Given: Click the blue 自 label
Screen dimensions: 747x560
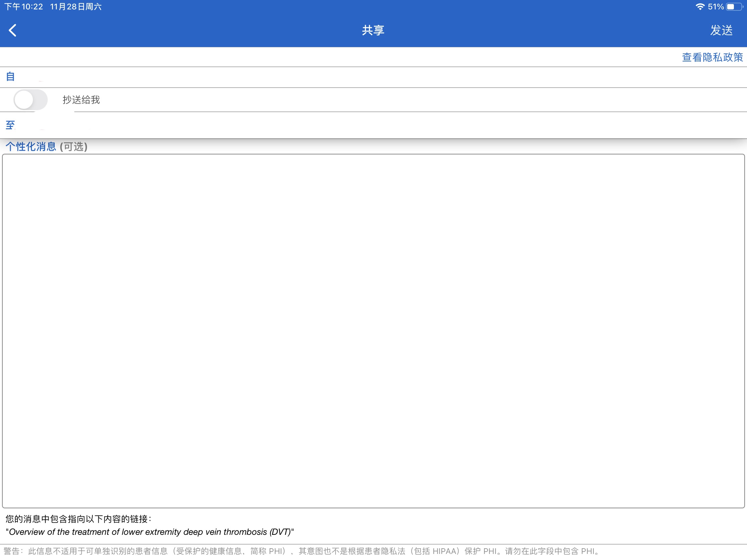Looking at the screenshot, I should [10, 77].
